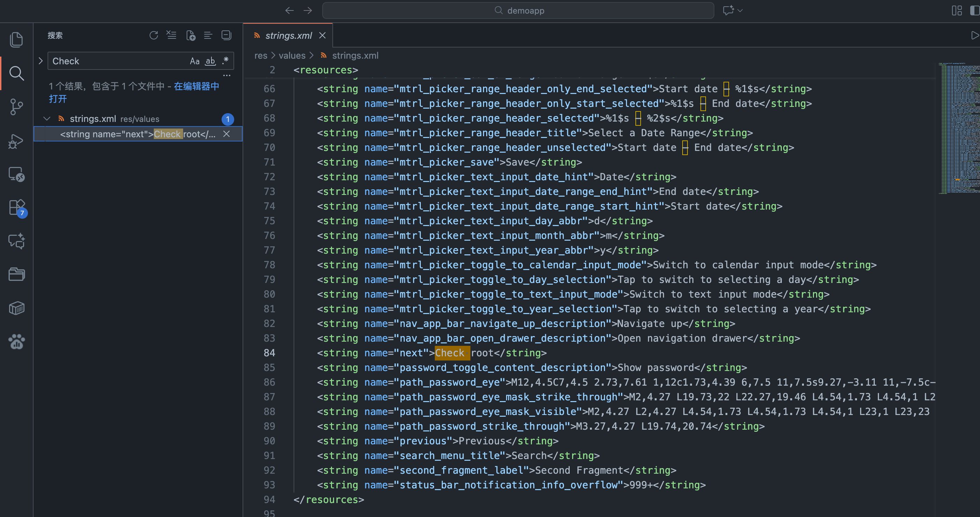Open the folders project manager icon

coord(16,274)
